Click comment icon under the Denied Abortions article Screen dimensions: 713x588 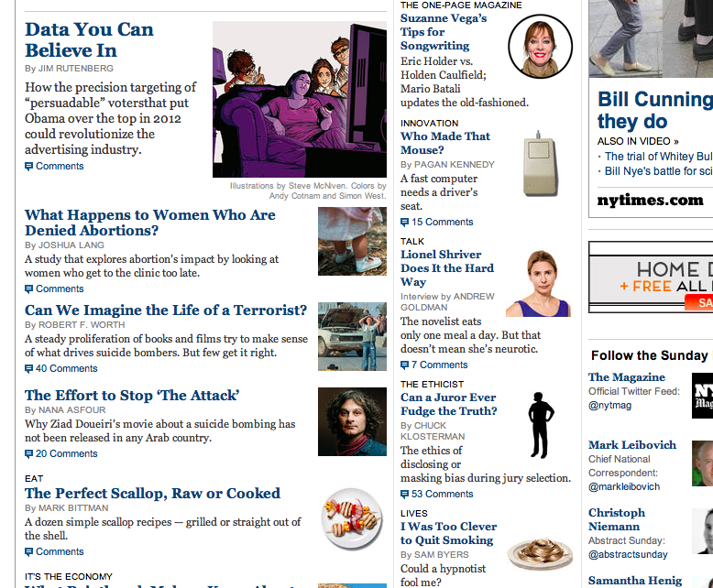tap(28, 289)
